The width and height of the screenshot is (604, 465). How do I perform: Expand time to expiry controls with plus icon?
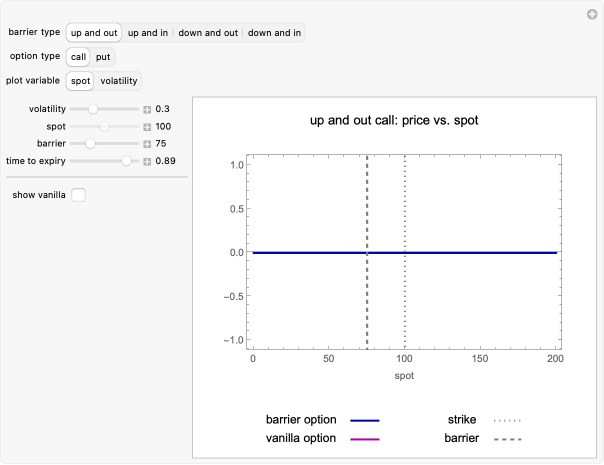tap(147, 161)
